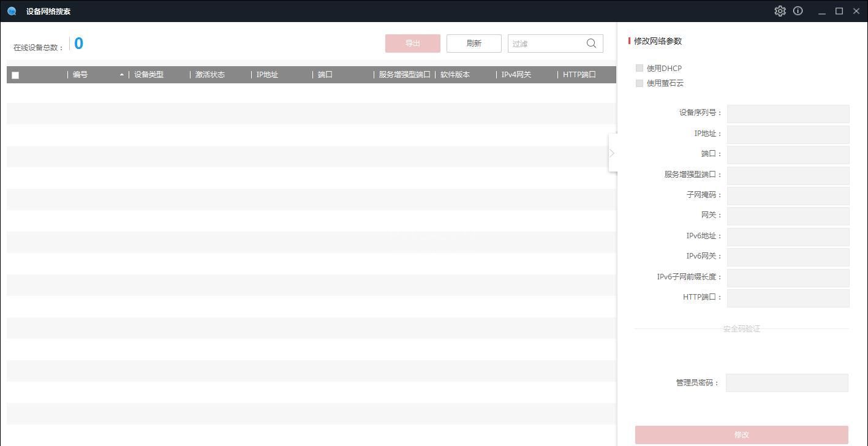The width and height of the screenshot is (868, 446).
Task: Sort by 端口 column header
Action: pyautogui.click(x=325, y=75)
